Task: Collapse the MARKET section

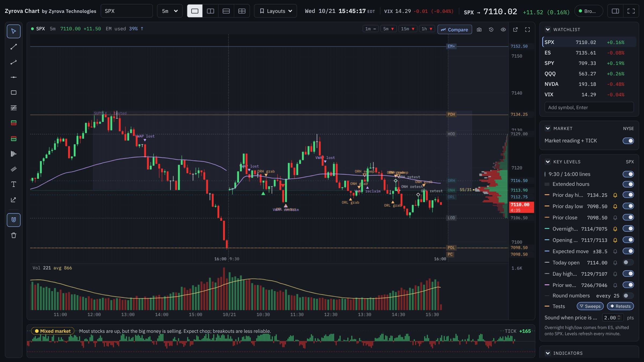Action: pos(548,128)
